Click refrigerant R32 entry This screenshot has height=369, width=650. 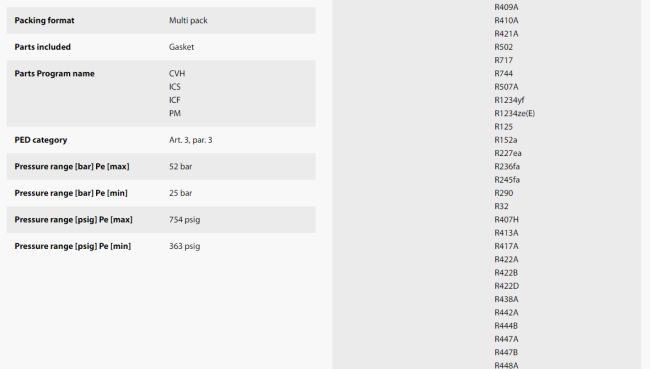(x=501, y=206)
